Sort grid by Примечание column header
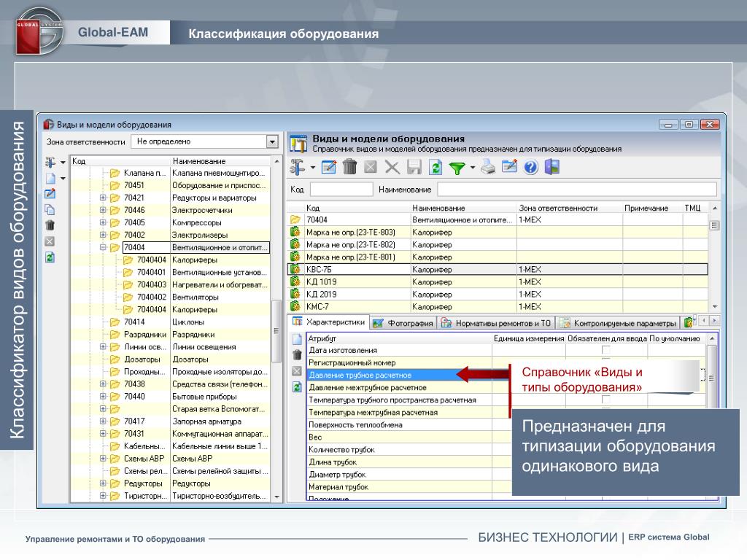 pyautogui.click(x=652, y=208)
